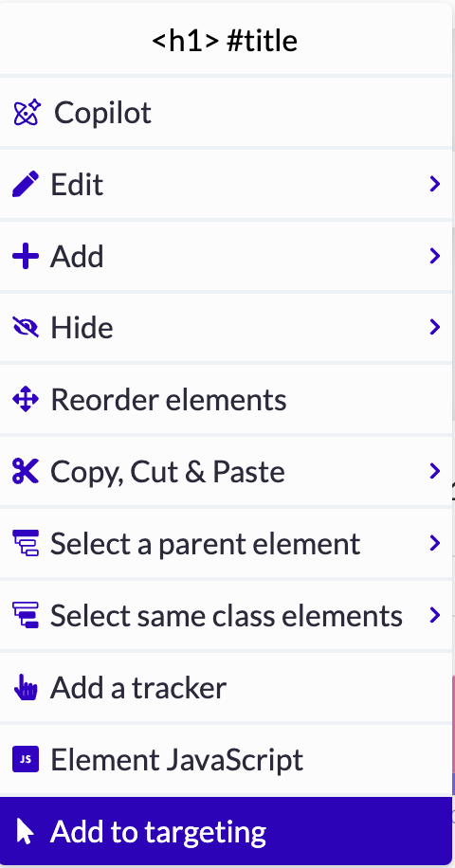This screenshot has width=455, height=868.
Task: Click the Copilot sparkle icon
Action: (x=27, y=113)
